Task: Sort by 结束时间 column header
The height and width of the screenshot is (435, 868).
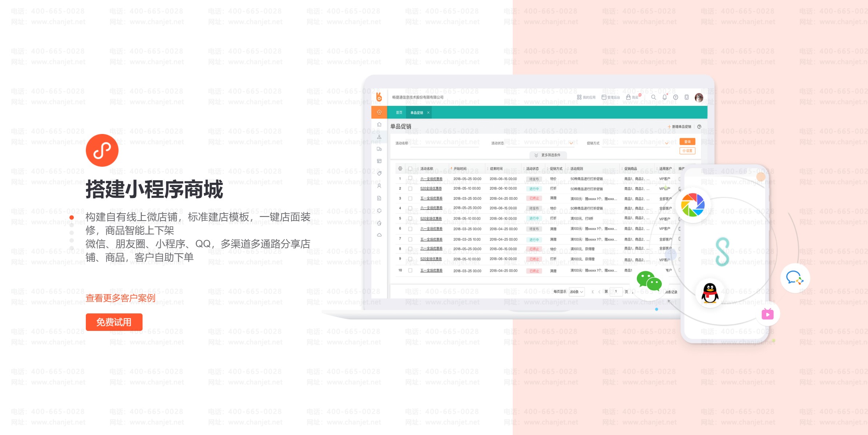Action: click(496, 169)
